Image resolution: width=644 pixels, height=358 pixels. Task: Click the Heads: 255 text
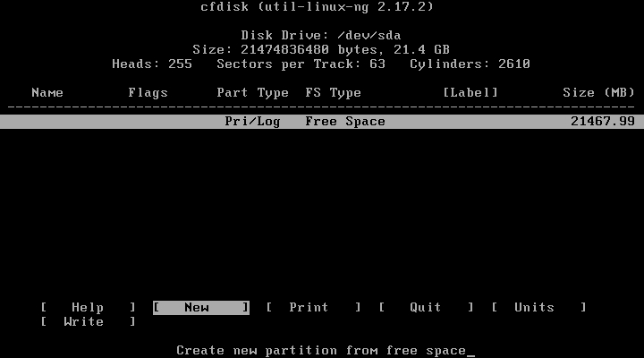click(x=152, y=64)
